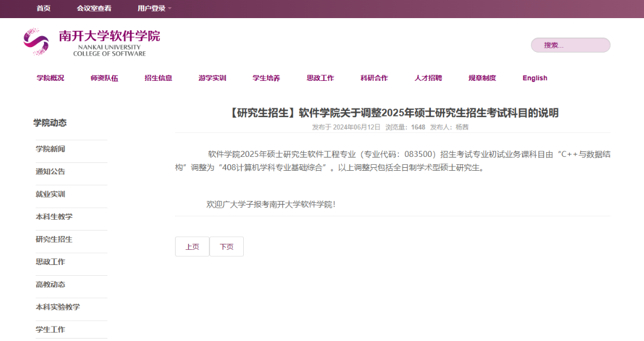Select 研究生招生 in the sidebar
This screenshot has height=341, width=644.
point(54,240)
